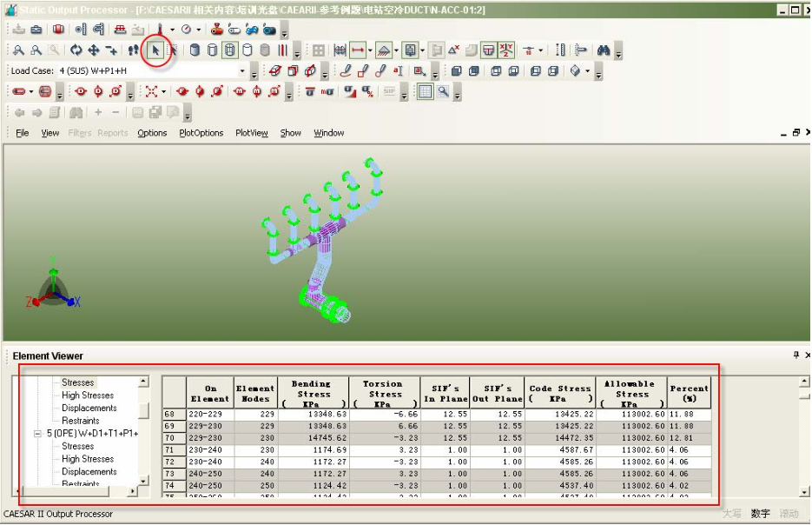Activate the circled Select arrow tool
Screen dimensions: 812x525
coord(156,50)
